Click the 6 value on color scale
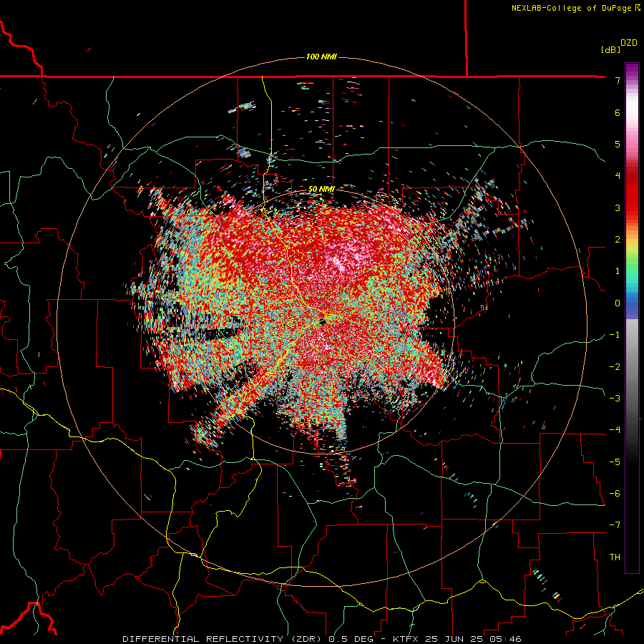 (x=618, y=112)
